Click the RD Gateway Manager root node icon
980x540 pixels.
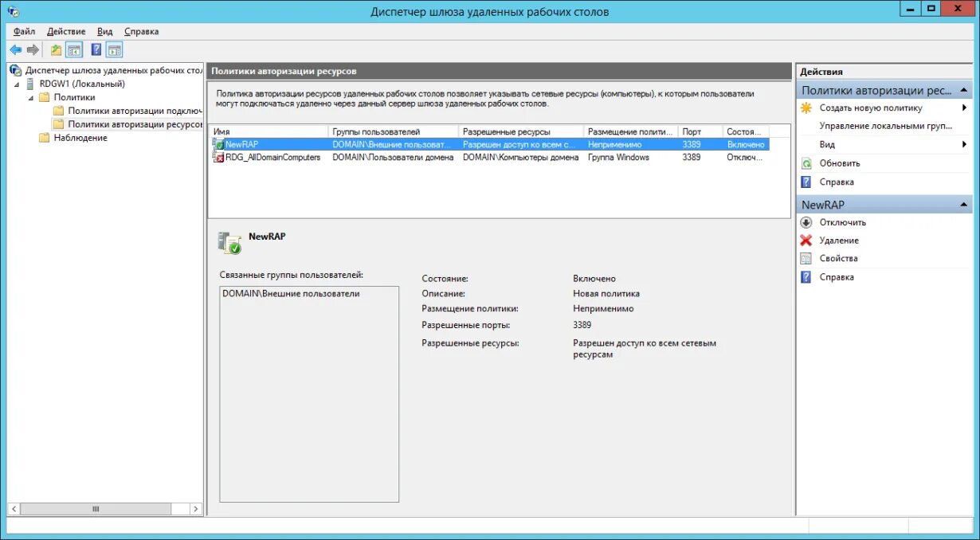[x=16, y=70]
